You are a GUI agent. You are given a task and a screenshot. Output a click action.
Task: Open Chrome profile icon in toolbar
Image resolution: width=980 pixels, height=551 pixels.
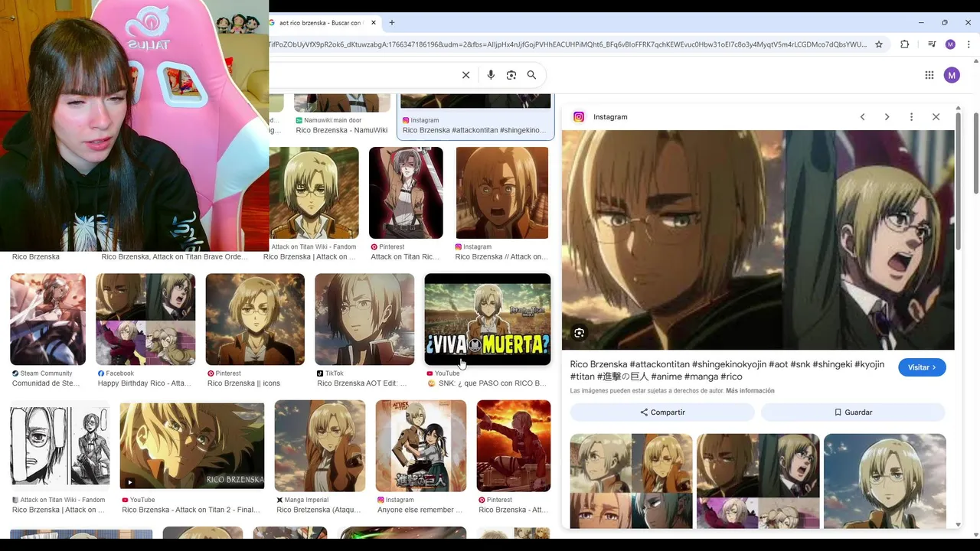coord(950,44)
